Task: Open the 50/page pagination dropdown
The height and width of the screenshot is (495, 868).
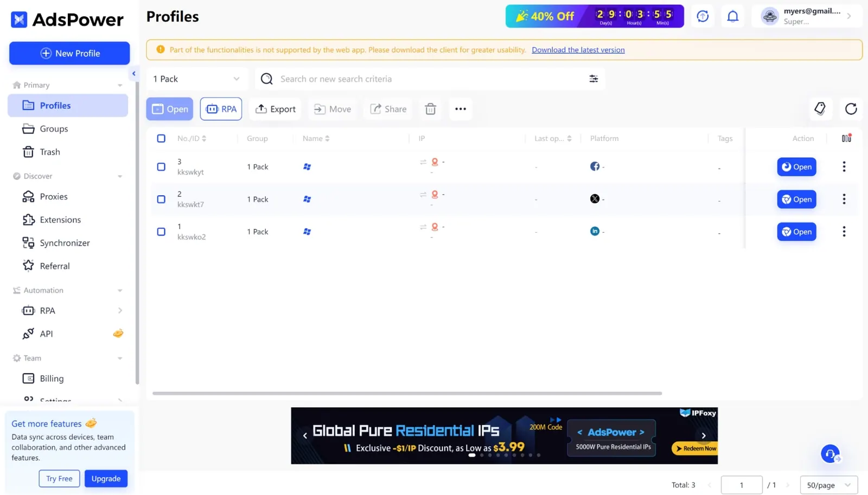Action: coord(829,485)
